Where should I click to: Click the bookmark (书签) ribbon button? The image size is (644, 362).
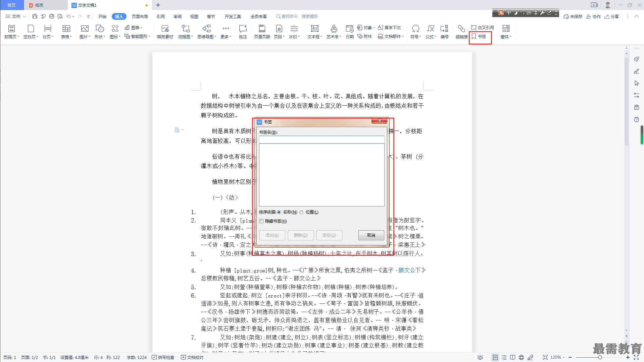(479, 37)
